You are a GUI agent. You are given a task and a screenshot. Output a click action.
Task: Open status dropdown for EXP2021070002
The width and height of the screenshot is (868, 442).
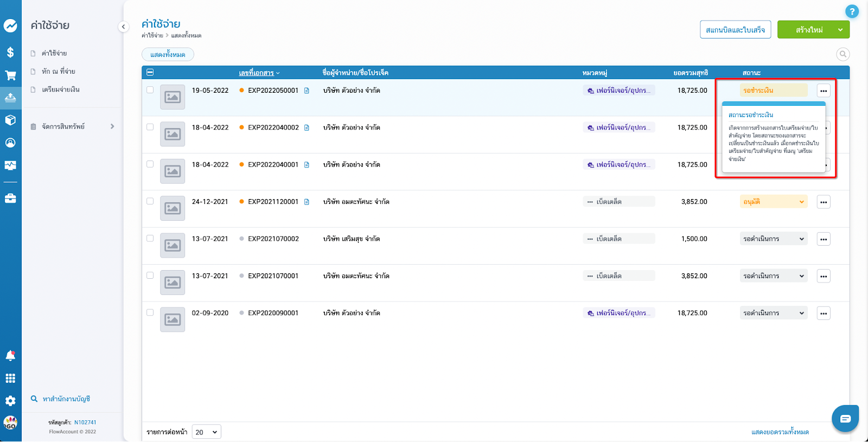pos(773,239)
